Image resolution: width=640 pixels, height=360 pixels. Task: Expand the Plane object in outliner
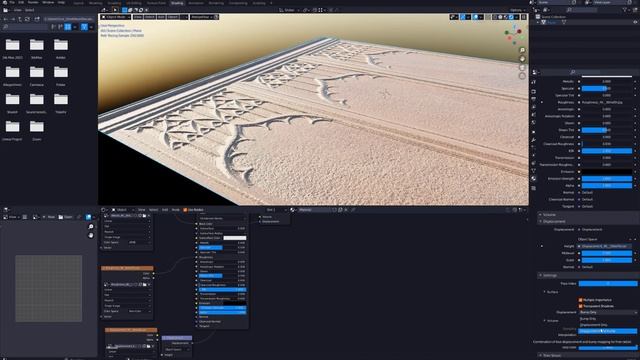tap(538, 22)
